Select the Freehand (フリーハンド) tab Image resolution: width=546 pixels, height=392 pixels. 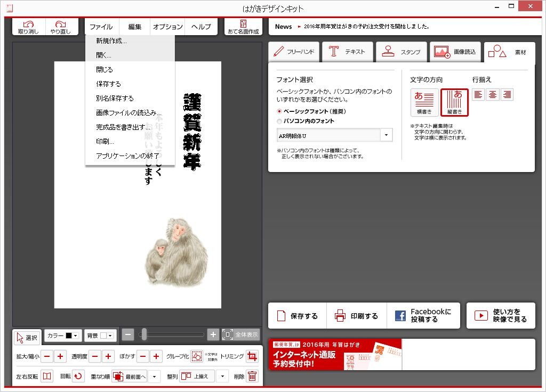294,52
